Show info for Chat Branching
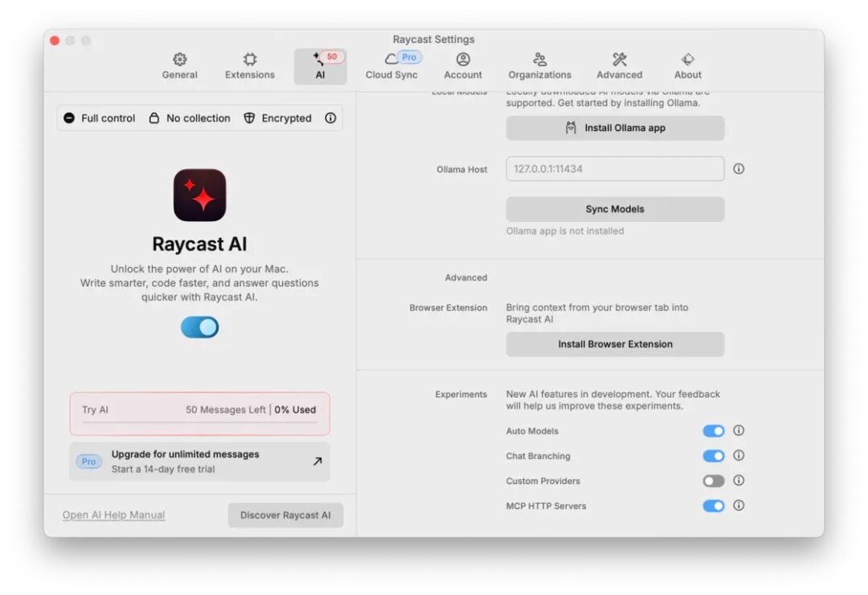The height and width of the screenshot is (595, 868). pos(739,455)
